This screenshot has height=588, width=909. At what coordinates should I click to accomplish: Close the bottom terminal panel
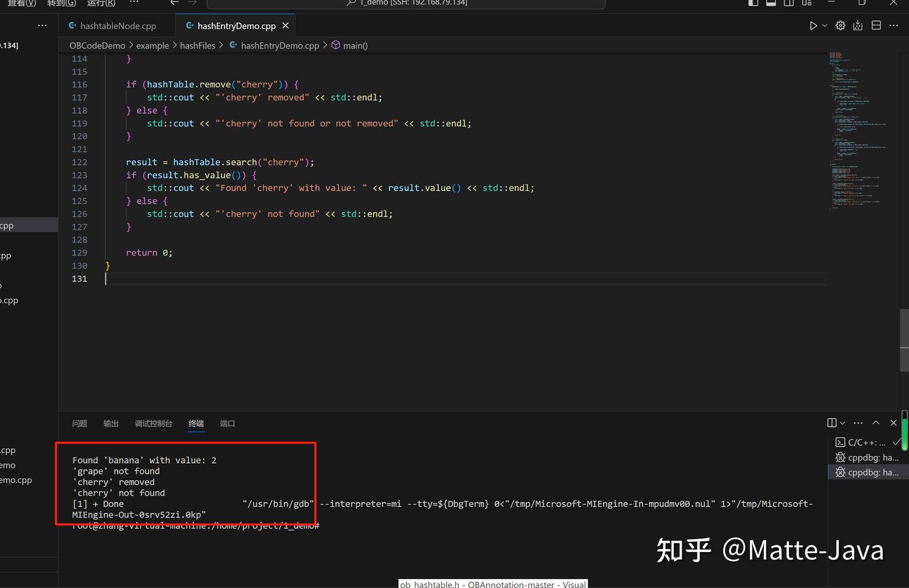coord(893,423)
